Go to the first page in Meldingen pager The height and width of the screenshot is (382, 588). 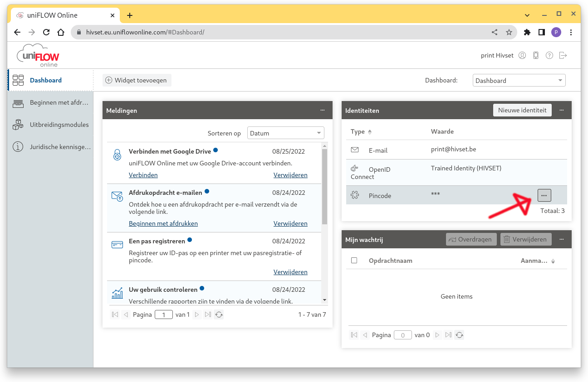[x=115, y=314]
